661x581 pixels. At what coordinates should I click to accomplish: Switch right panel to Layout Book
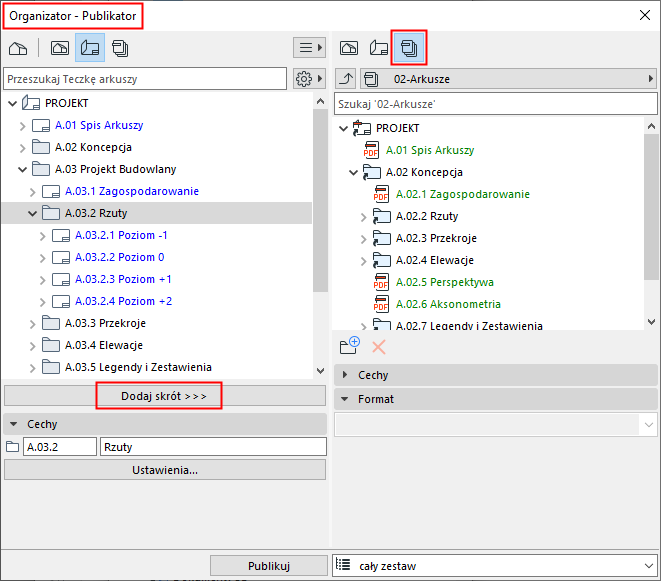pyautogui.click(x=379, y=48)
